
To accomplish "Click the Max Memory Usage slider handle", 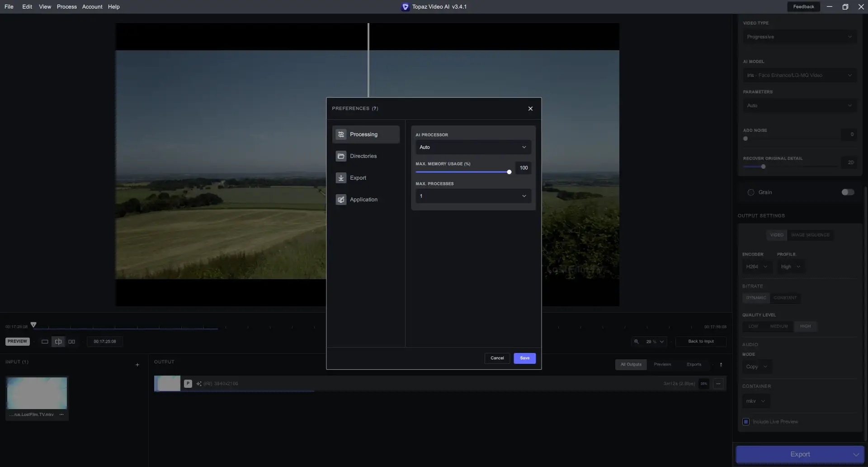I will (x=509, y=172).
